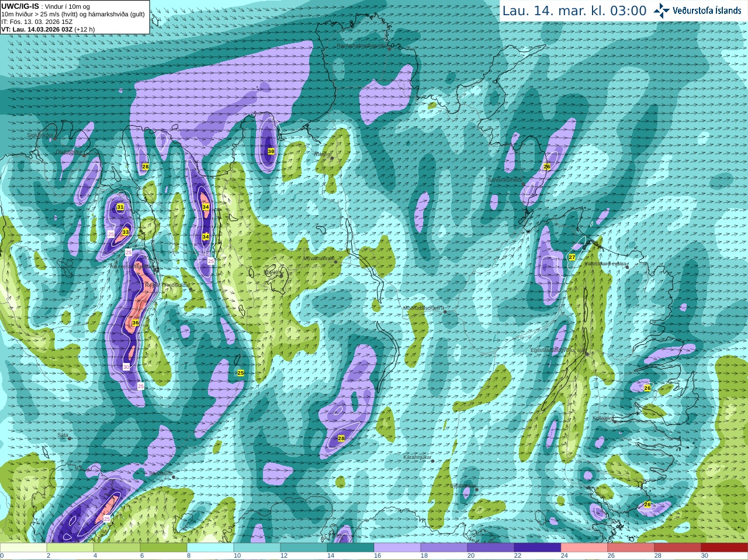
Task: Pick the 2–4 light green legend swatch
Action: coord(70,548)
